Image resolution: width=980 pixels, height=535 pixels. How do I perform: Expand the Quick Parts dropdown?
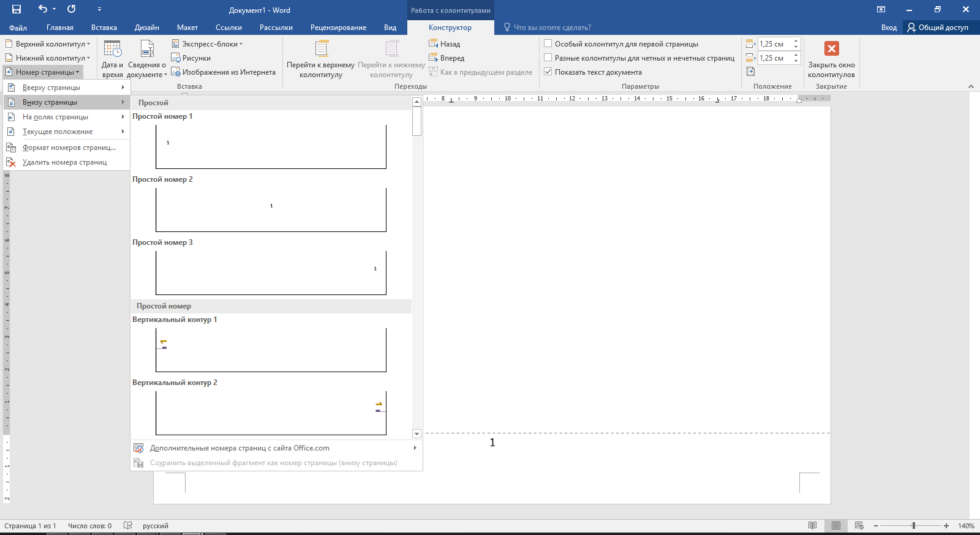(x=208, y=44)
